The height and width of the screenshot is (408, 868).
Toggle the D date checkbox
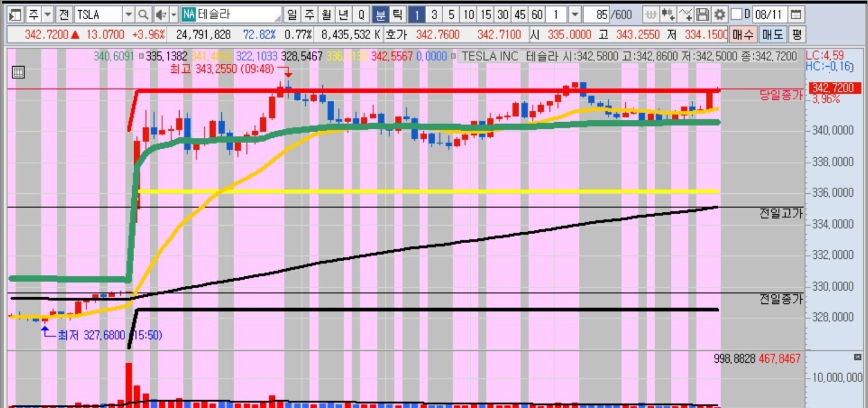point(737,14)
